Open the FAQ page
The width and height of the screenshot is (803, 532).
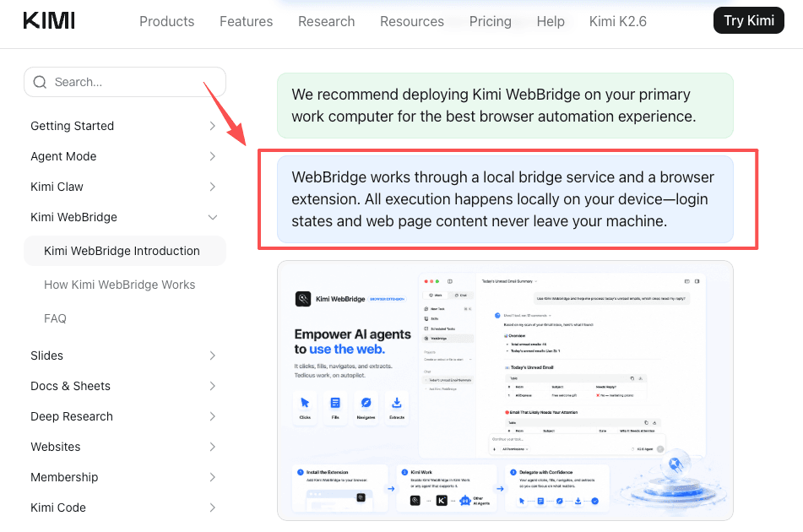point(56,318)
